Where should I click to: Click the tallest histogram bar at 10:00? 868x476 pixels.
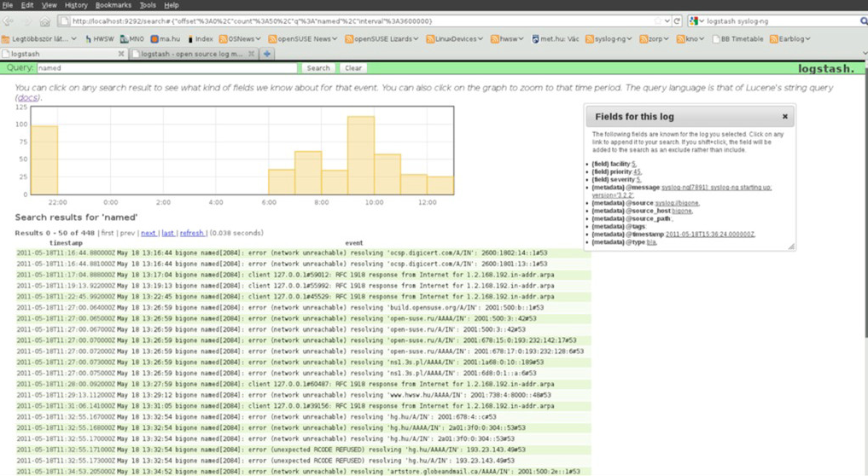pyautogui.click(x=361, y=155)
